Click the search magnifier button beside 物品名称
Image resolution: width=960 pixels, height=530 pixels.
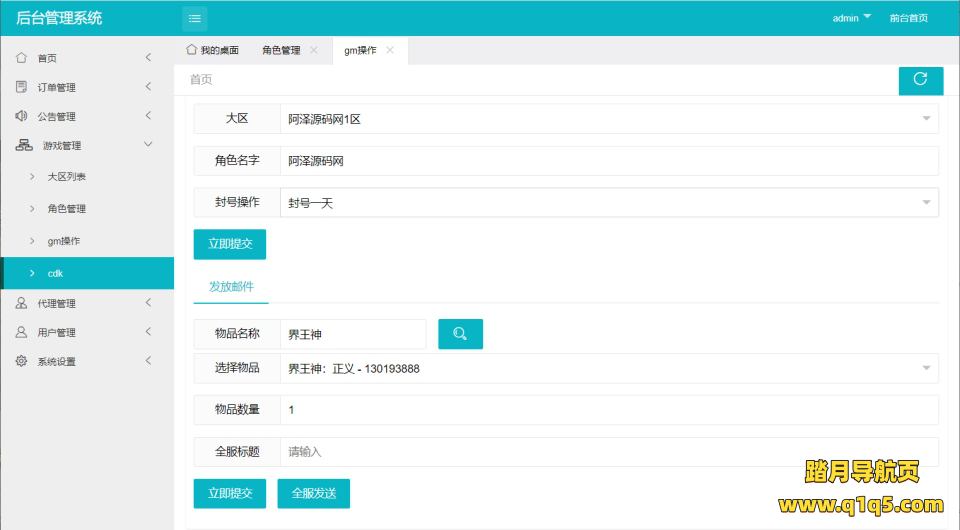point(460,334)
